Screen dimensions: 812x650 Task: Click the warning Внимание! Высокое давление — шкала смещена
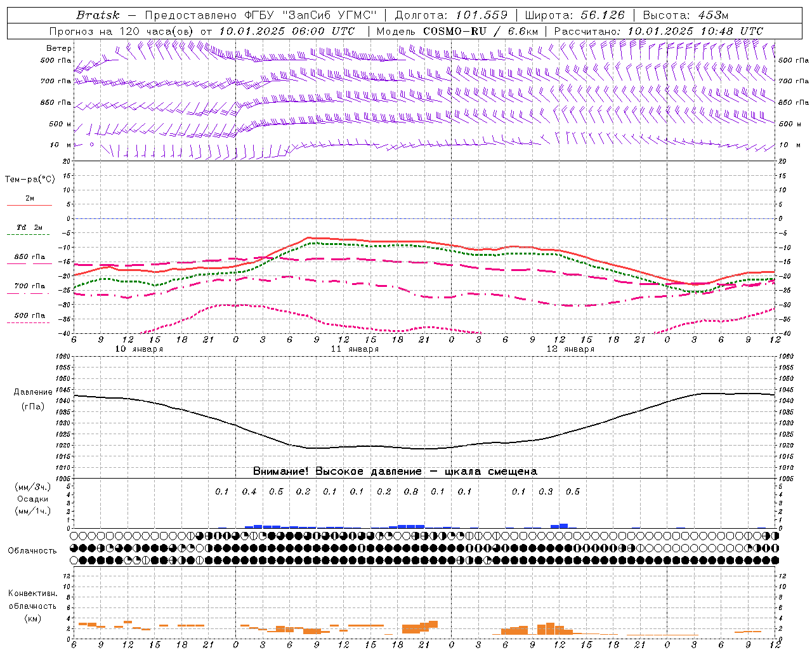pos(395,472)
